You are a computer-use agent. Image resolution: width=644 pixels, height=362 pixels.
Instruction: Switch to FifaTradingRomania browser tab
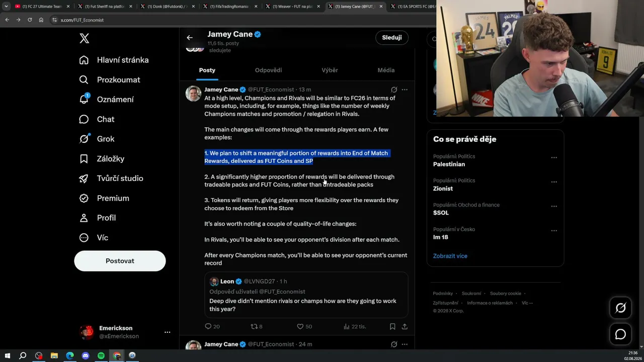click(230, 7)
